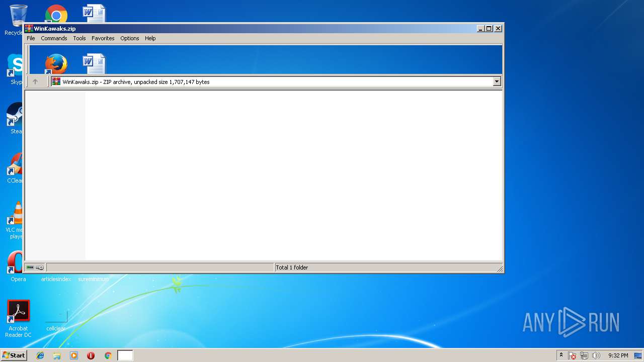Click the network tray icon
Screen dimensions: 644x362
coord(584,355)
